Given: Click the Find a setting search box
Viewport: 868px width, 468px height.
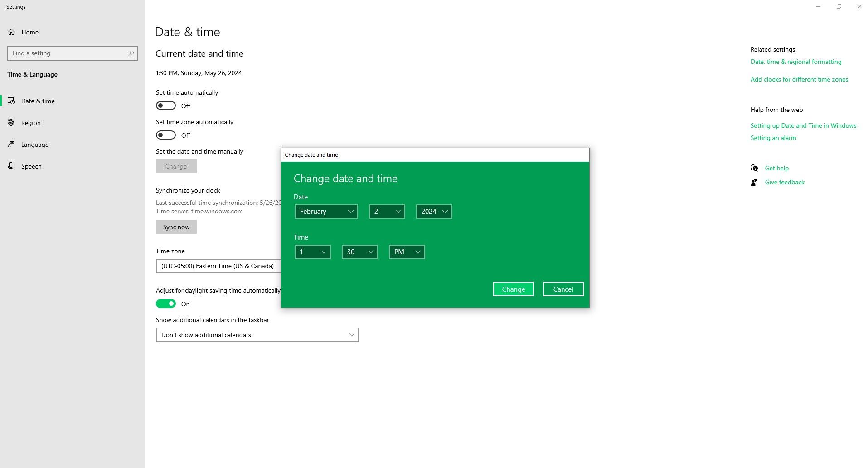Looking at the screenshot, I should pyautogui.click(x=73, y=53).
